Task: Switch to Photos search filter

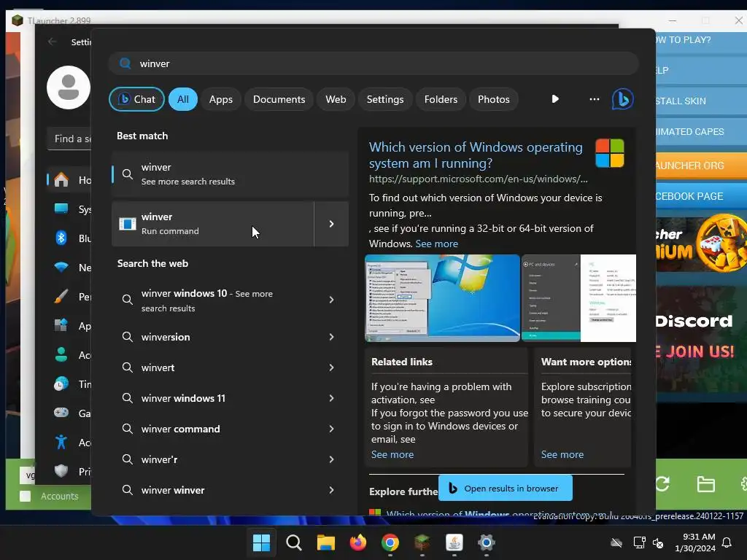Action: 494,99
